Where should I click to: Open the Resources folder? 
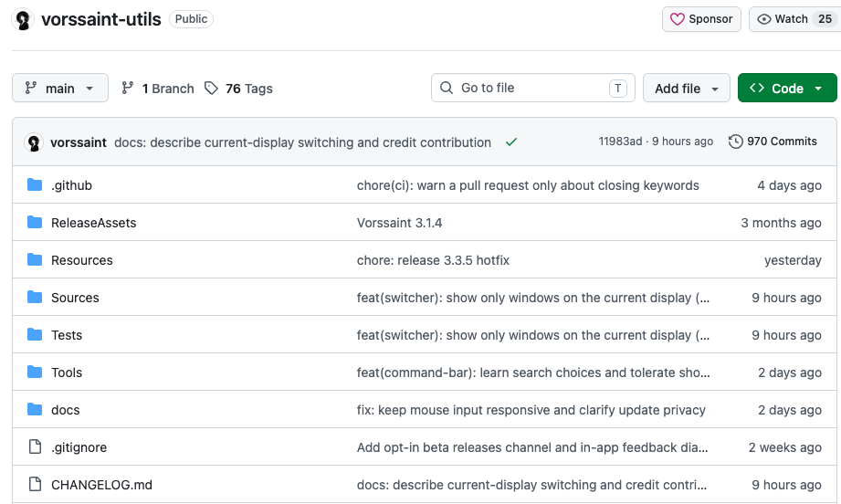[81, 260]
